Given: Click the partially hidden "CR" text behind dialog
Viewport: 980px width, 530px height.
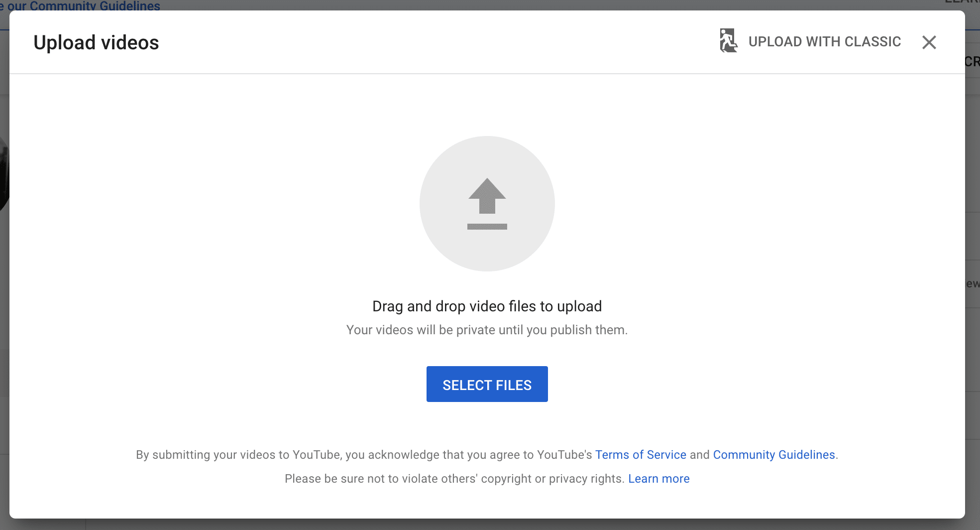Looking at the screenshot, I should point(972,62).
